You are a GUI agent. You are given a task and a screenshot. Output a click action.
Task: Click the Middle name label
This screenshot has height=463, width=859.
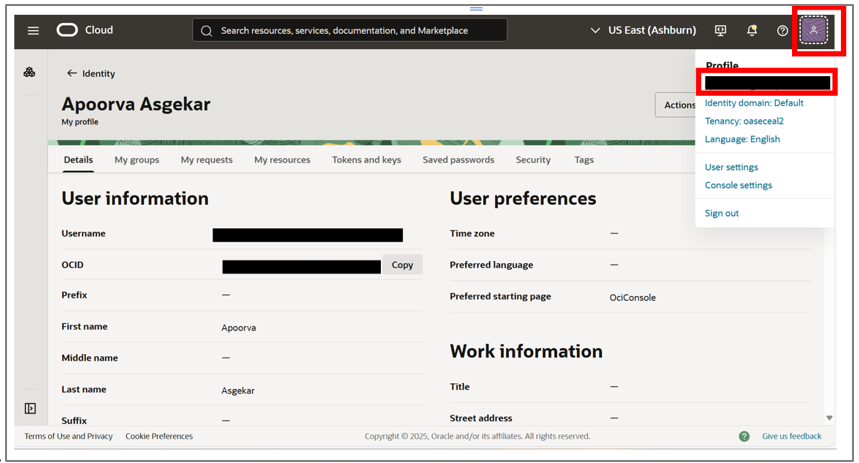[90, 358]
